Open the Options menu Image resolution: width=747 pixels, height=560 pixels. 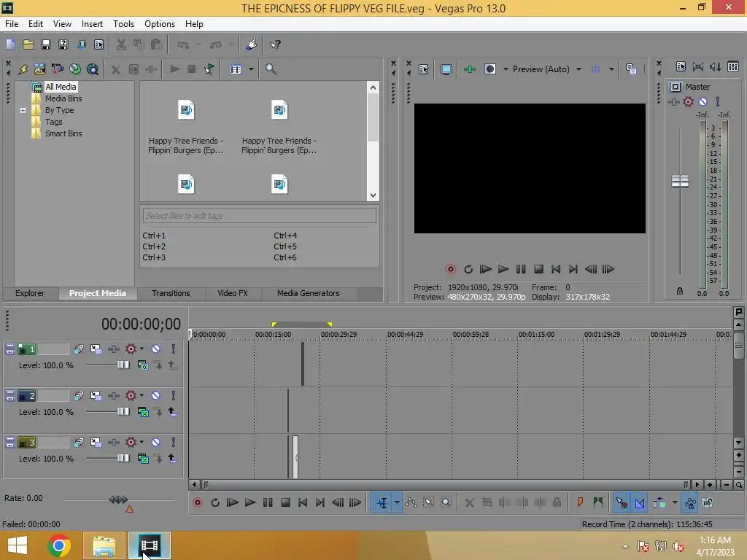tap(160, 24)
